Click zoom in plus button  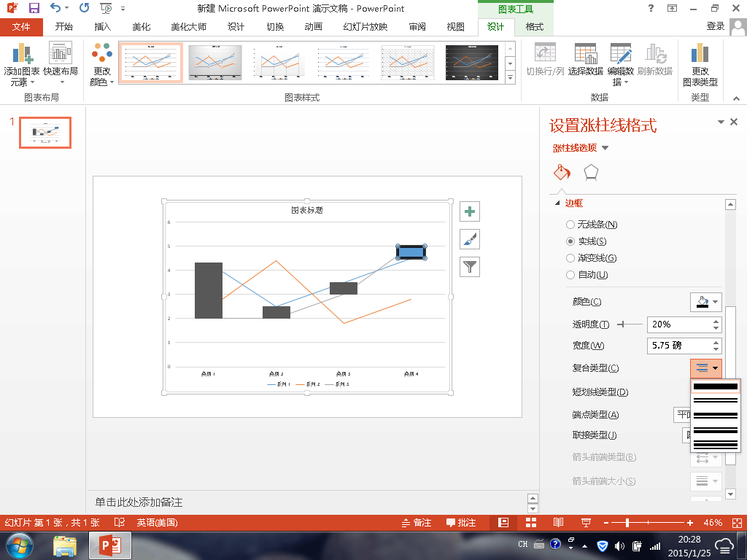(x=690, y=522)
